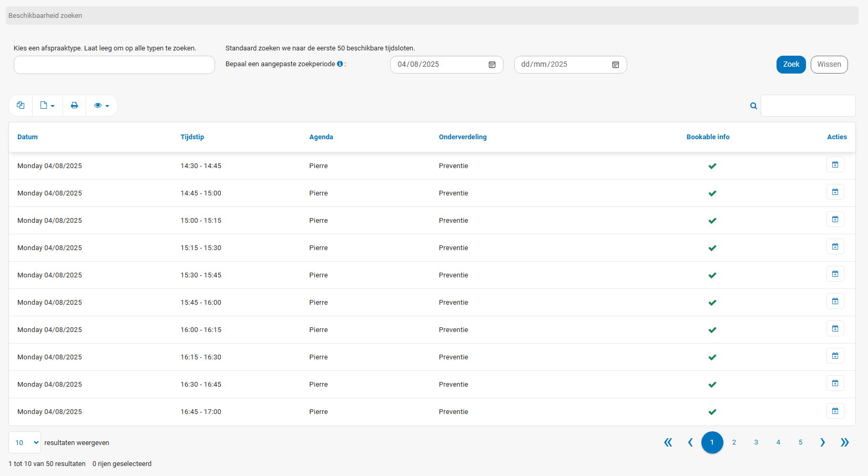Open the column visibility eye dropdown
868x476 pixels.
click(101, 106)
